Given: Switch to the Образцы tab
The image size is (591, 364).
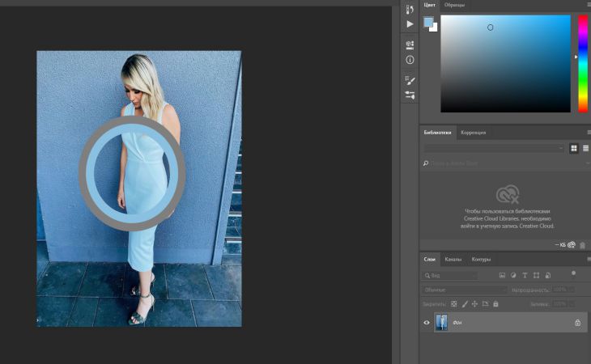Looking at the screenshot, I should point(454,5).
